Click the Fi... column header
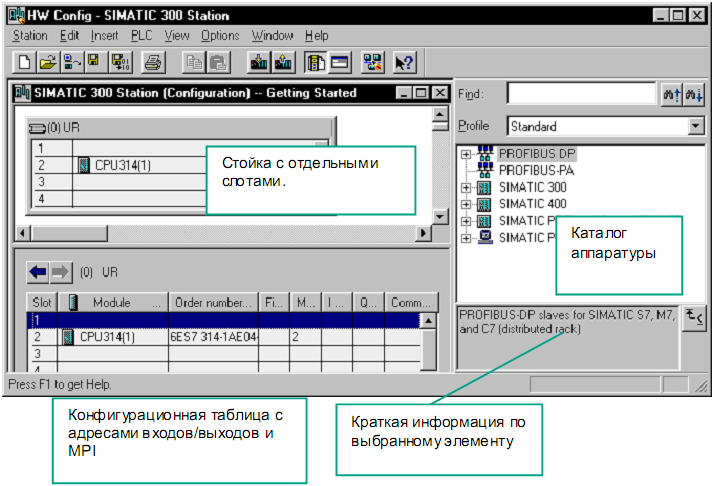Viewport: 713px width, 486px height. 274,302
